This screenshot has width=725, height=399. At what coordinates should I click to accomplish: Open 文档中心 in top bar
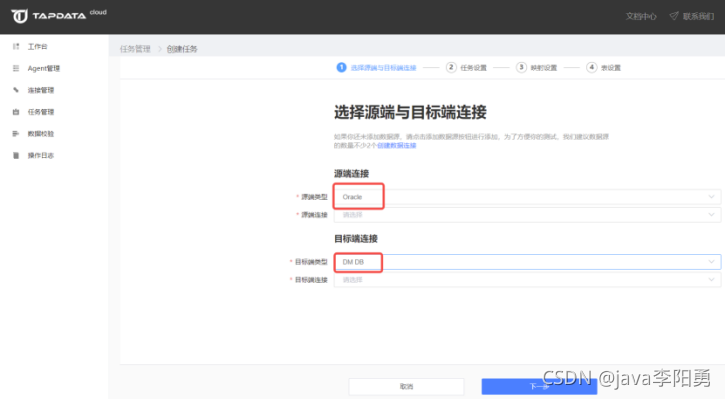tap(641, 16)
